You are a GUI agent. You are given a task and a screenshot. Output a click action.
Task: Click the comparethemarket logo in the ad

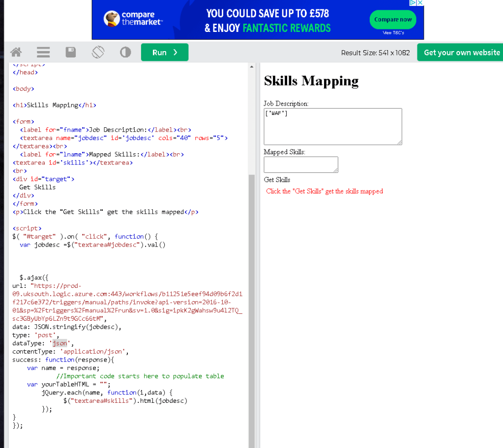click(133, 19)
